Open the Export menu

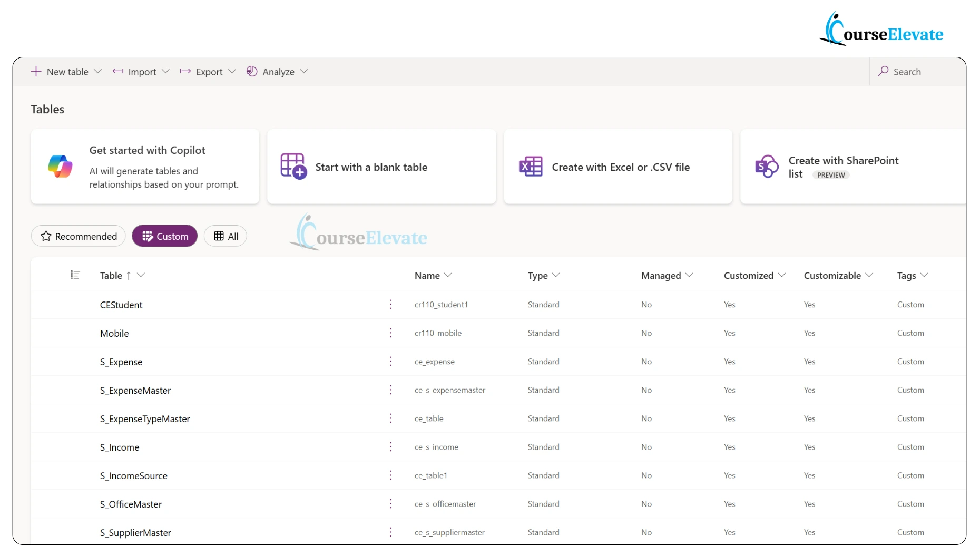[208, 72]
